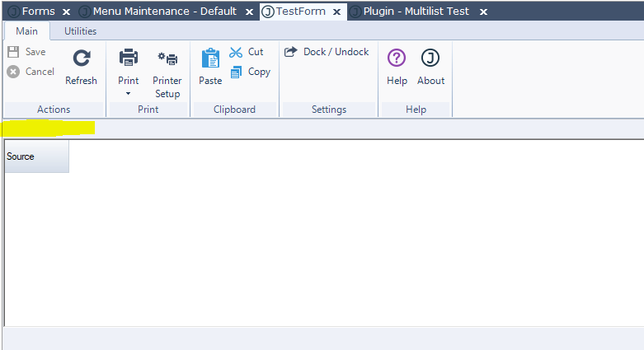Close the TestForm tab
Screen dimensions: 644x350
point(336,12)
